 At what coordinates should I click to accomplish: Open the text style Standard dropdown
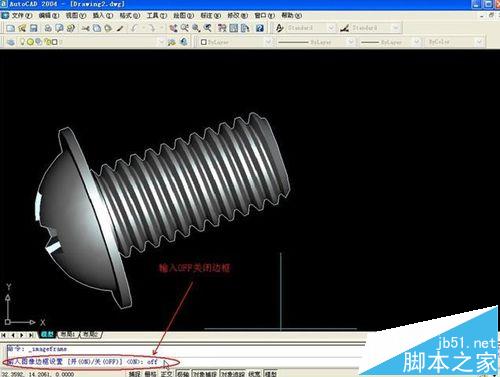click(x=331, y=28)
